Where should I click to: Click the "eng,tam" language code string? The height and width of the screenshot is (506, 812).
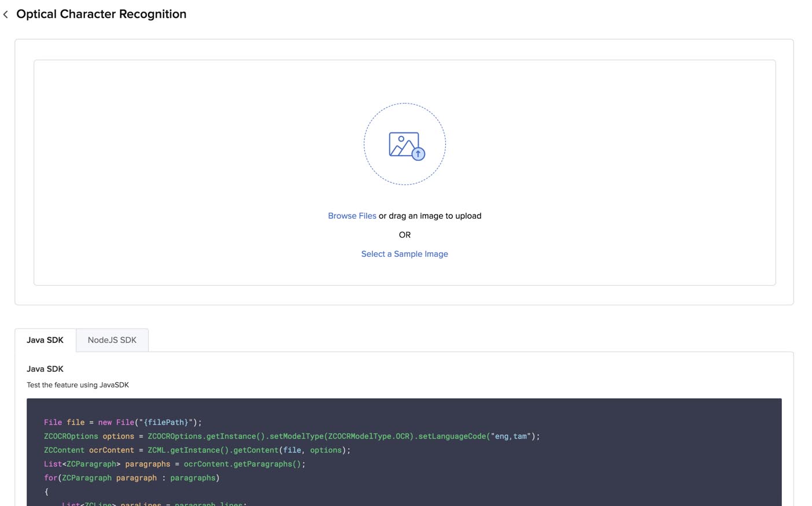pos(510,437)
